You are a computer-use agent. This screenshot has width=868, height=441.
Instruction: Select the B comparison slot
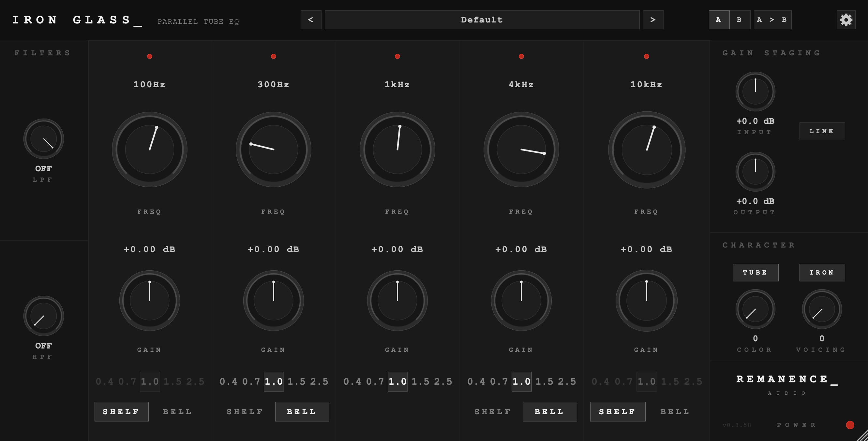coord(740,20)
